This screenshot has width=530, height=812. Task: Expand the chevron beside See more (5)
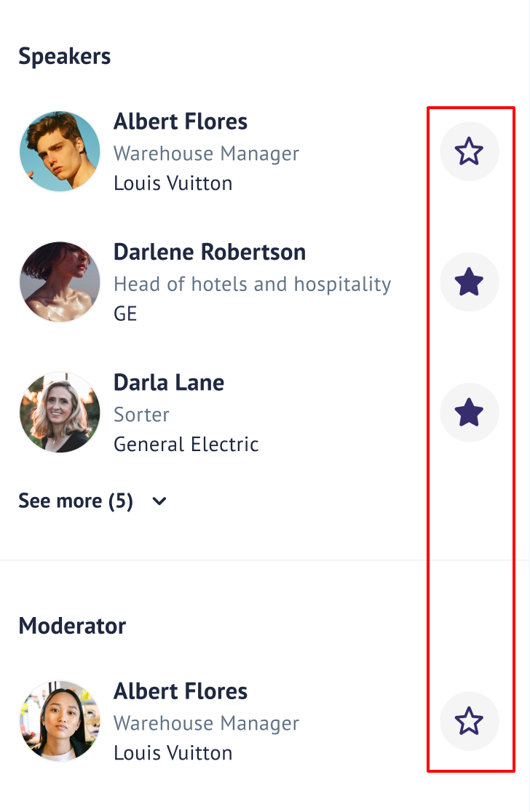pyautogui.click(x=160, y=501)
